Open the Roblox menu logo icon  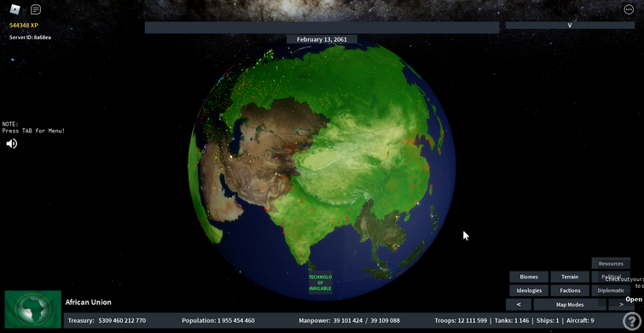pos(15,9)
